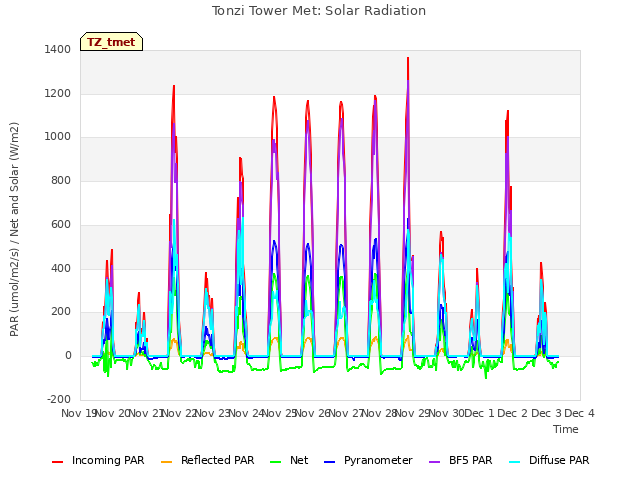Select the BF5 PAR legend label
This screenshot has height=480, width=640.
(471, 461)
